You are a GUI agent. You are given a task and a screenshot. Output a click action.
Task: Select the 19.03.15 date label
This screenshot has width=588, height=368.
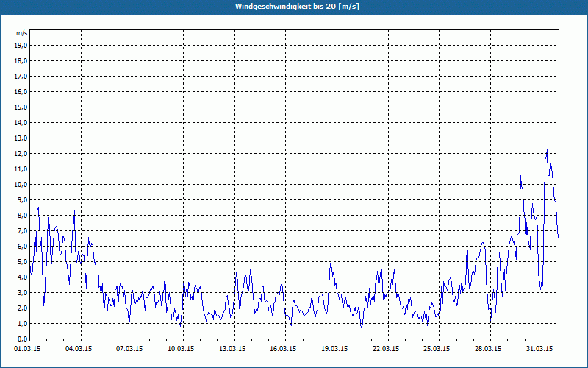click(x=334, y=349)
